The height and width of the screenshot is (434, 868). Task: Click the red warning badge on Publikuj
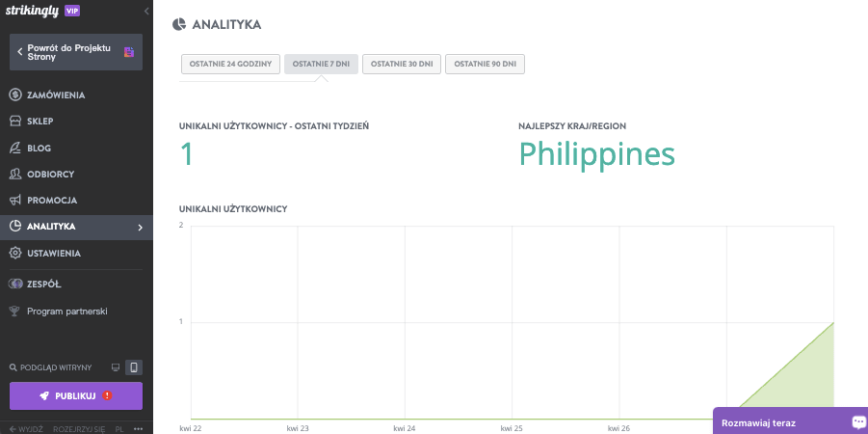pyautogui.click(x=107, y=395)
